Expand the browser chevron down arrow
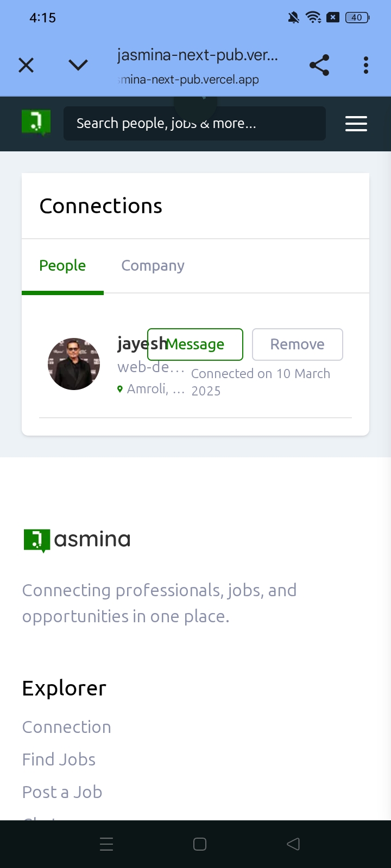This screenshot has width=391, height=868. pos(78,66)
